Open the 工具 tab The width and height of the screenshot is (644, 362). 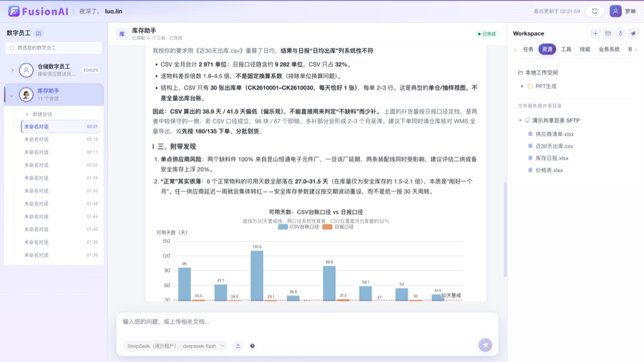(566, 50)
